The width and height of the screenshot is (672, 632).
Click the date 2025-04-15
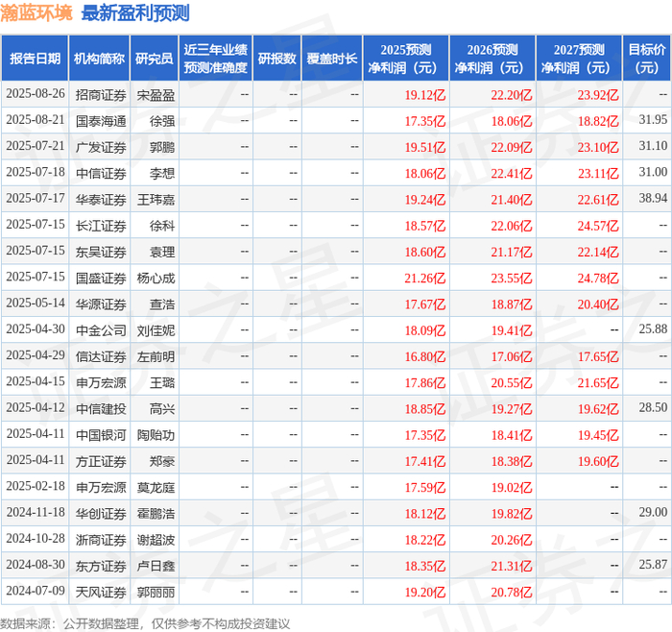point(36,381)
